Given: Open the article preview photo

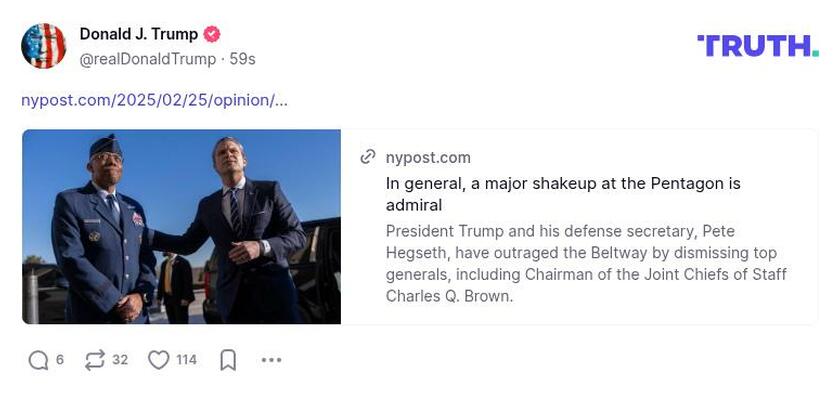Looking at the screenshot, I should tap(181, 226).
